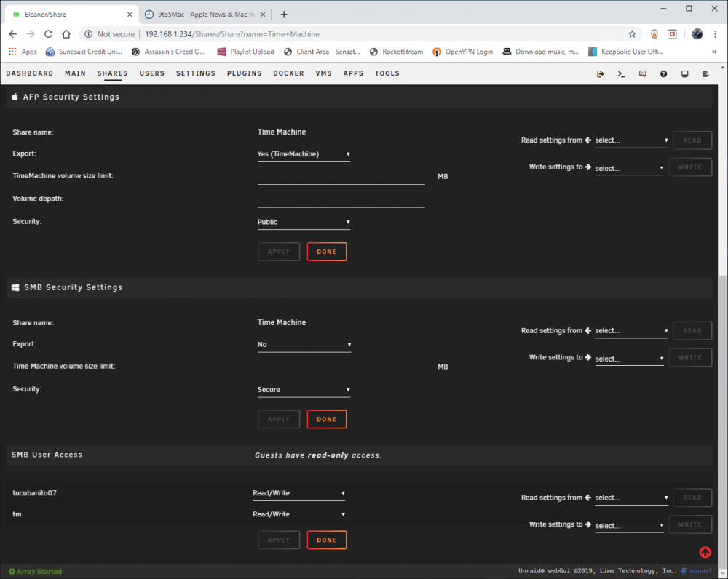Click the Volume dbpath input field
Viewport: 728px width, 579px height.
pos(341,199)
